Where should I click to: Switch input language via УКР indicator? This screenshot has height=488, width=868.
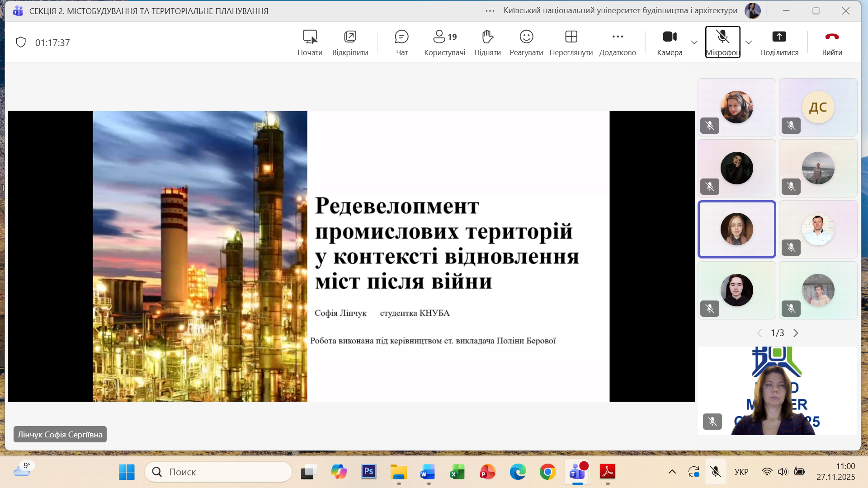point(741,472)
